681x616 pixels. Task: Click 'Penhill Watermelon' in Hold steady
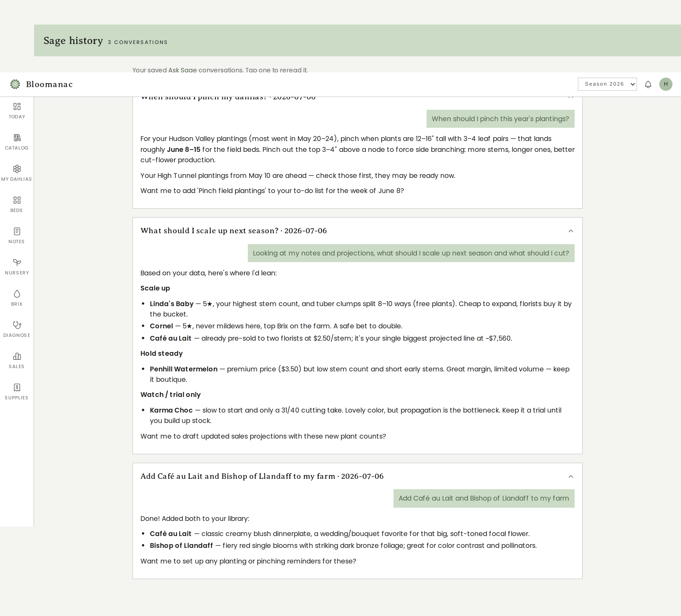tap(183, 369)
